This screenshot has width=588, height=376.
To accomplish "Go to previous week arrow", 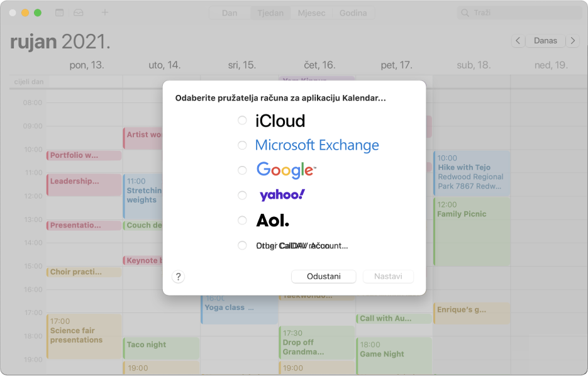I will click(x=518, y=41).
